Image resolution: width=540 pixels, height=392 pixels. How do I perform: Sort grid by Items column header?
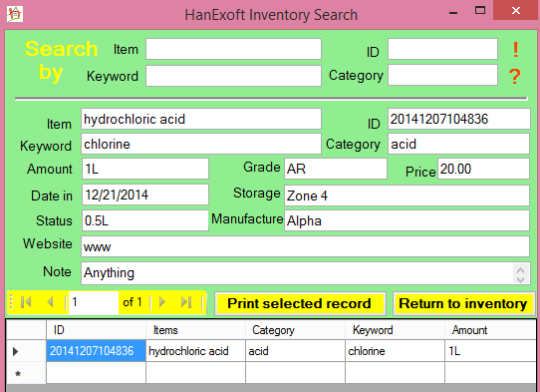(x=196, y=330)
